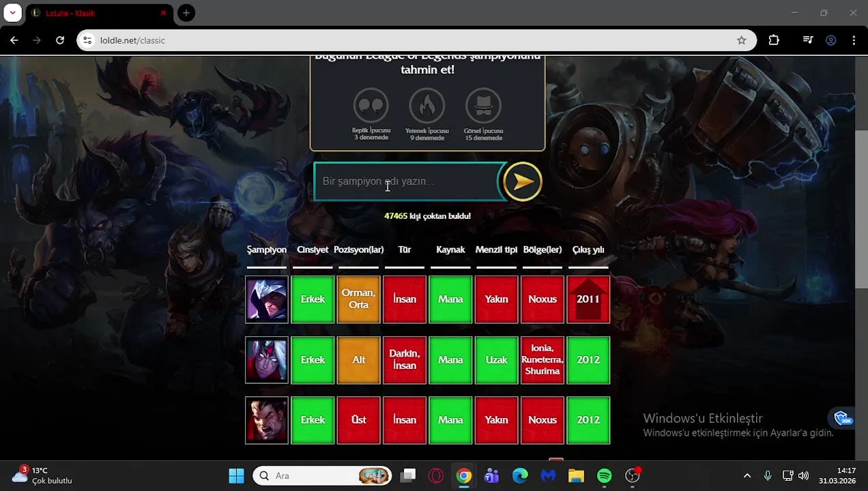Click the Şampiyon column header
Viewport: 868px width, 491px height.
[267, 250]
